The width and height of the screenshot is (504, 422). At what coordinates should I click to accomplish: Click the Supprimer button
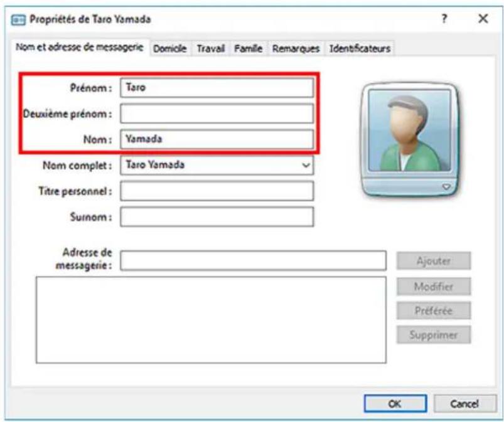(x=434, y=335)
